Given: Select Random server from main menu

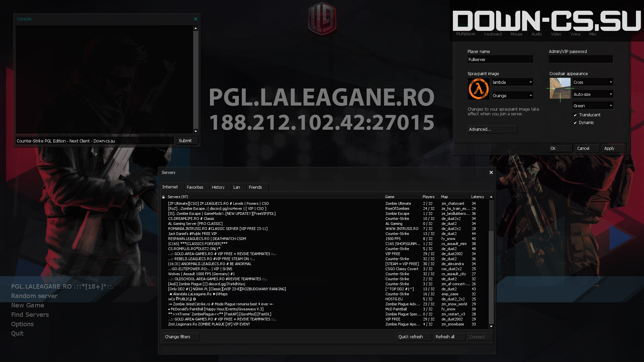Looking at the screenshot, I should coord(35,296).
